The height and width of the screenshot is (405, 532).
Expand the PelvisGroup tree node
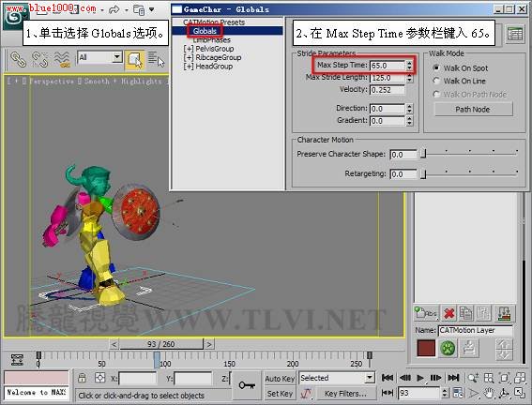pos(189,49)
